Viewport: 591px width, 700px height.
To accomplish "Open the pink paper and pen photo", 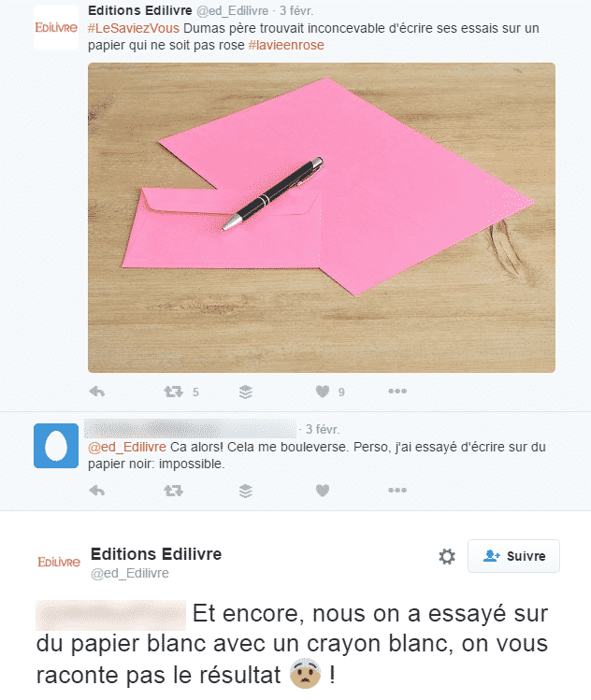I will [322, 218].
